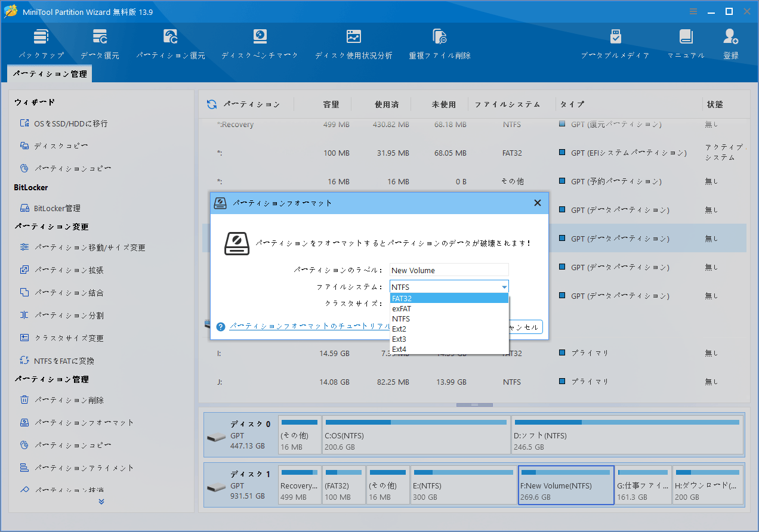Screen dimensions: 759x532
Task: Select Ext2 from file system list
Action: pyautogui.click(x=449, y=329)
